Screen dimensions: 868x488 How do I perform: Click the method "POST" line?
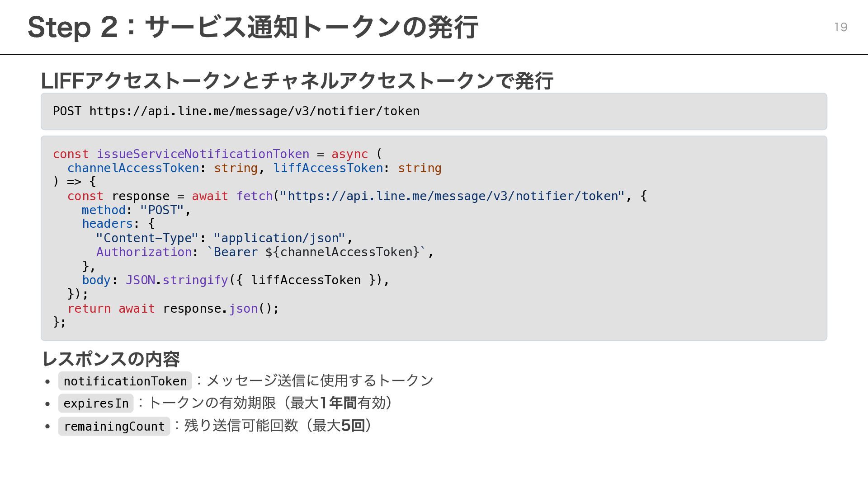[136, 210]
